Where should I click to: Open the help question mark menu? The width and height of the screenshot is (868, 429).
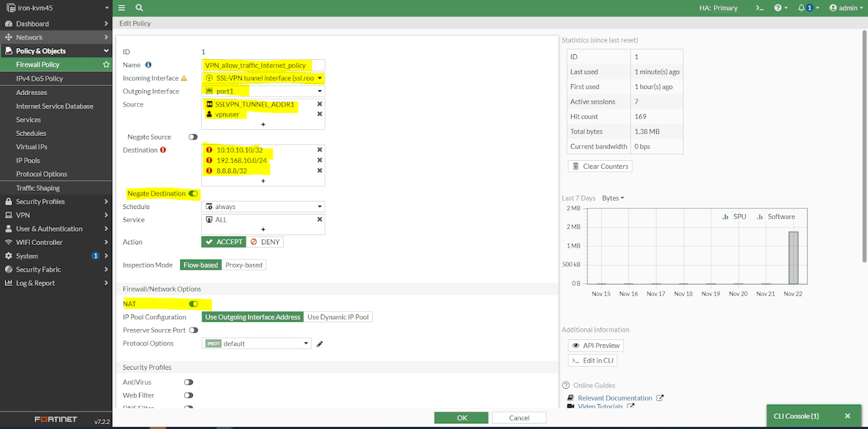pos(781,8)
